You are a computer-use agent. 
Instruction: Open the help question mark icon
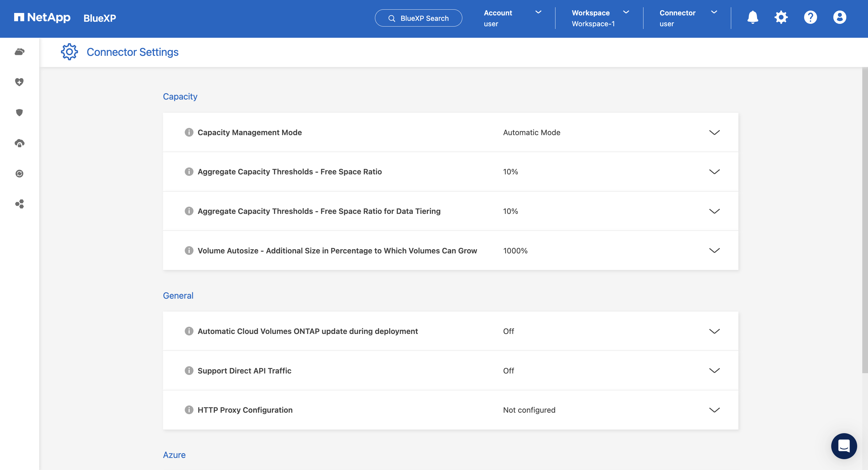(810, 17)
